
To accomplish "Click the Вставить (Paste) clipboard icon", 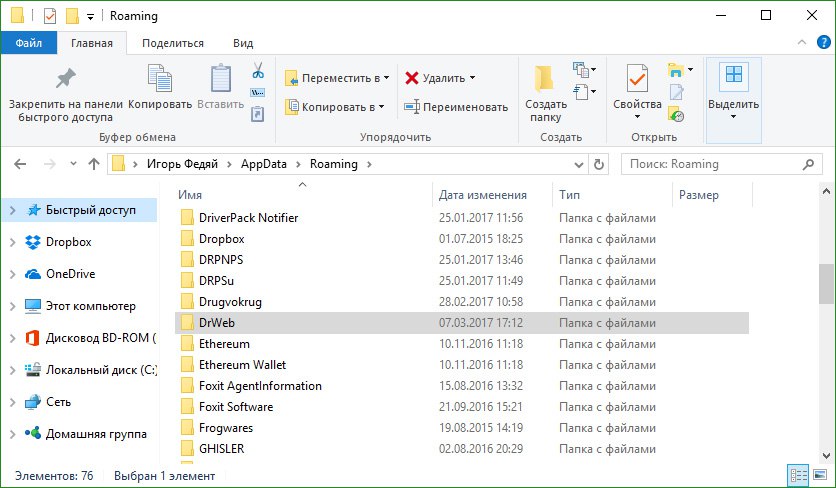I will point(221,78).
